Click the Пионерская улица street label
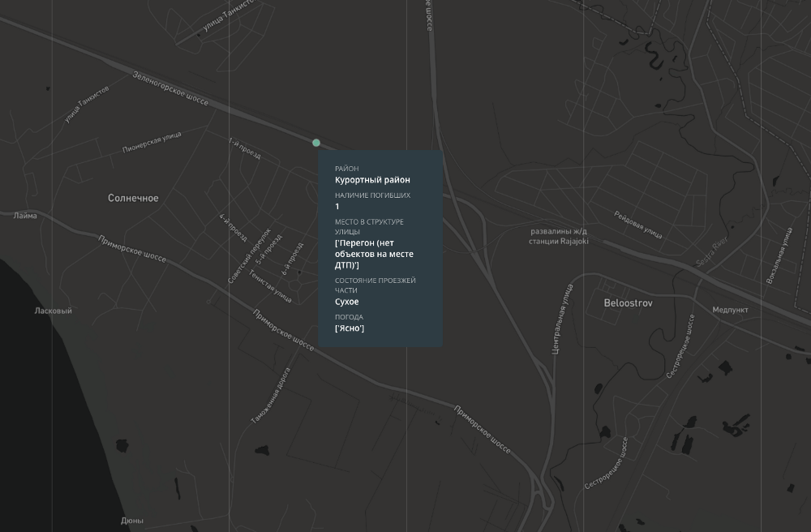This screenshot has height=532, width=811. pyautogui.click(x=152, y=143)
